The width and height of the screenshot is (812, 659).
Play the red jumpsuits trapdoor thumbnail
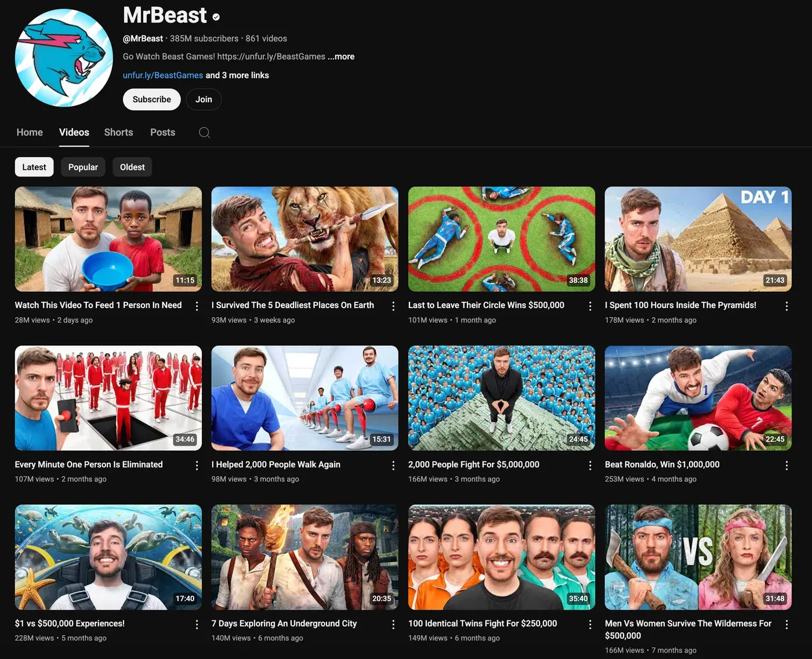[108, 398]
